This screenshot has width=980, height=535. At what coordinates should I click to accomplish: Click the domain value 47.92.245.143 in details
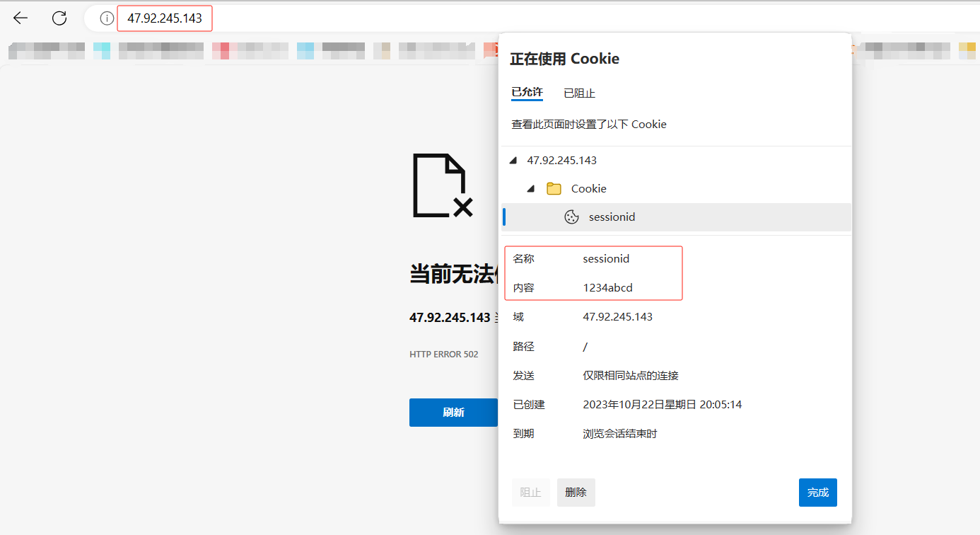click(618, 316)
